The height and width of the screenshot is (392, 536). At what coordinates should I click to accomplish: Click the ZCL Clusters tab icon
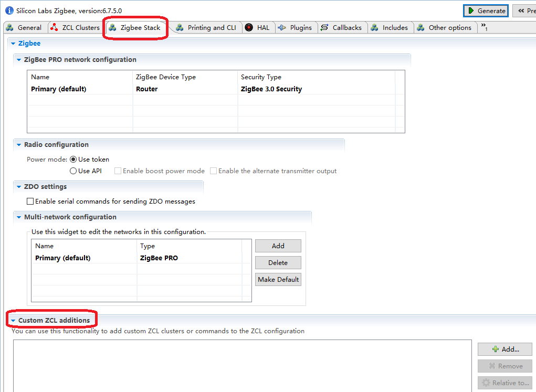click(x=55, y=27)
